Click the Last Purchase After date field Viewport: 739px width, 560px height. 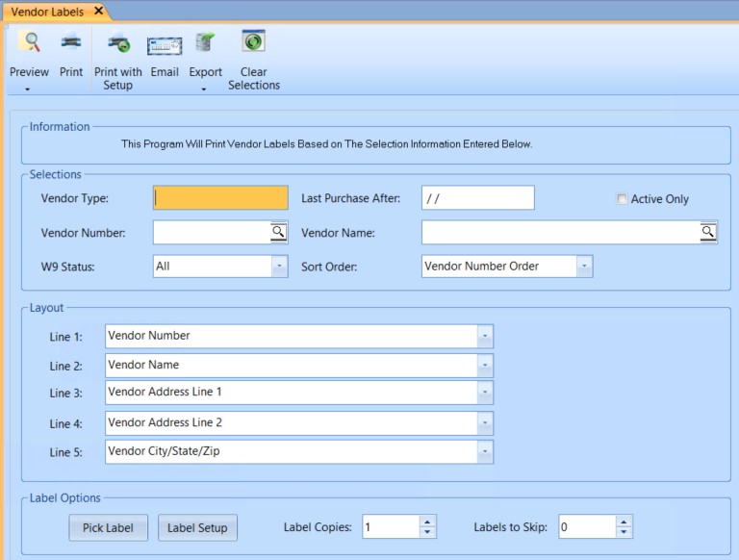pos(477,198)
